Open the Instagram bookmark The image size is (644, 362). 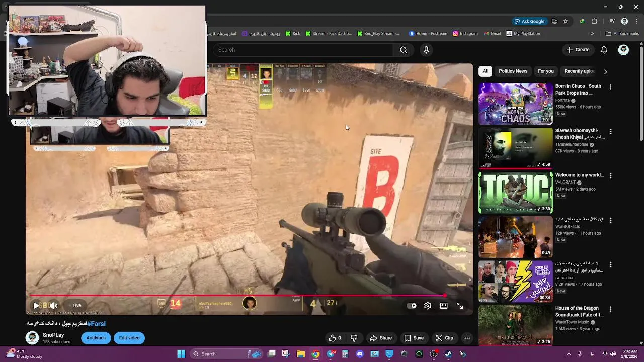pyautogui.click(x=465, y=34)
